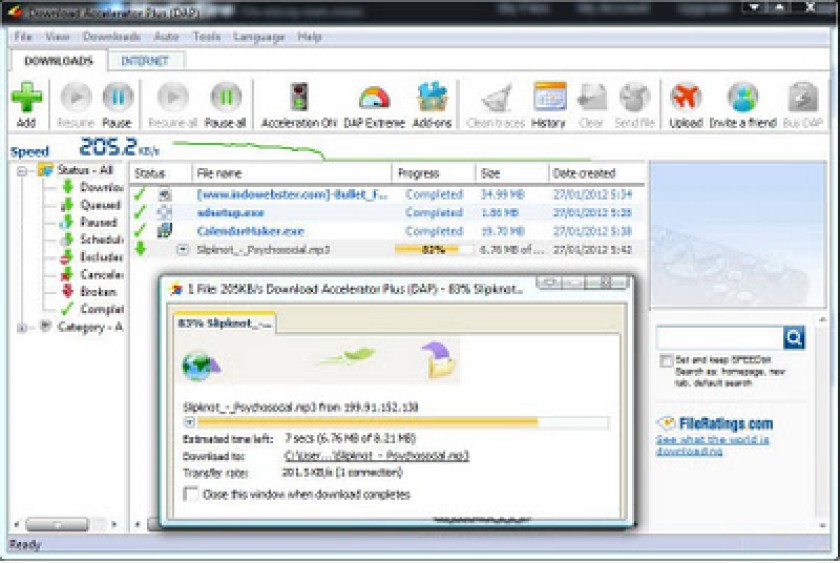This screenshot has height=563, width=840.
Task: Click the Send file icon
Action: click(635, 99)
